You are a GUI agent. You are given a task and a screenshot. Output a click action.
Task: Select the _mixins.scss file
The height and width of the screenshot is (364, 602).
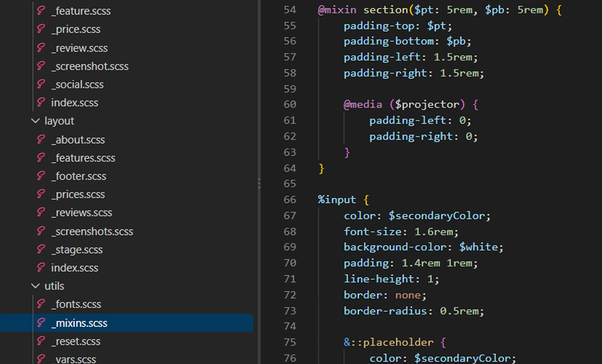coord(127,323)
